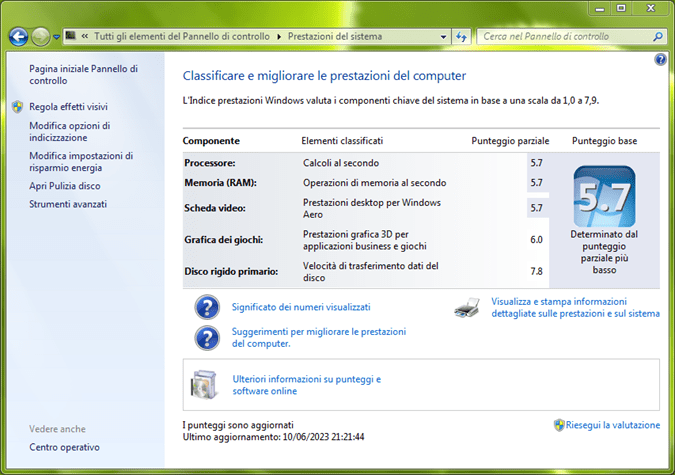This screenshot has height=475, width=675.
Task: Click the 'Processore:' row label
Action: pyautogui.click(x=210, y=163)
